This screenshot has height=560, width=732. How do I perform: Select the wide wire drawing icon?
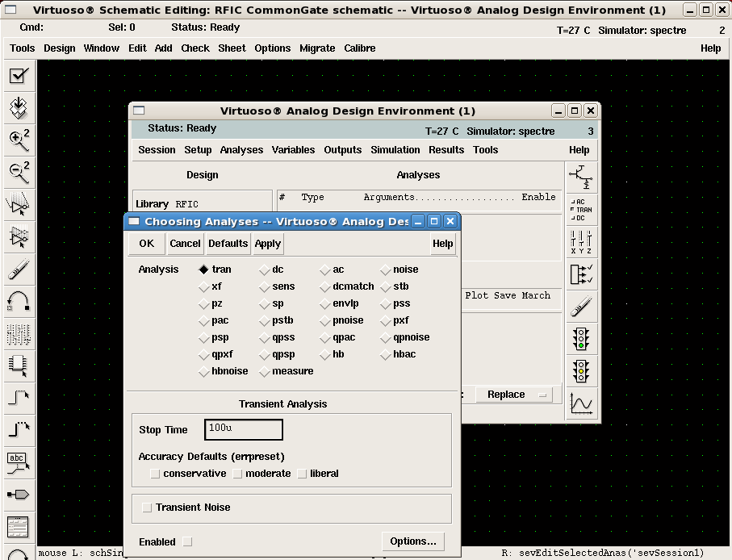[x=19, y=430]
